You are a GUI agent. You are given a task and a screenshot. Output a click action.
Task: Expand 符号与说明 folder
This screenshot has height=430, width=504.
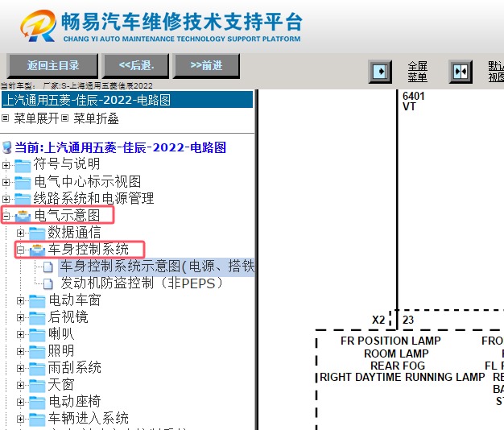pos(6,166)
